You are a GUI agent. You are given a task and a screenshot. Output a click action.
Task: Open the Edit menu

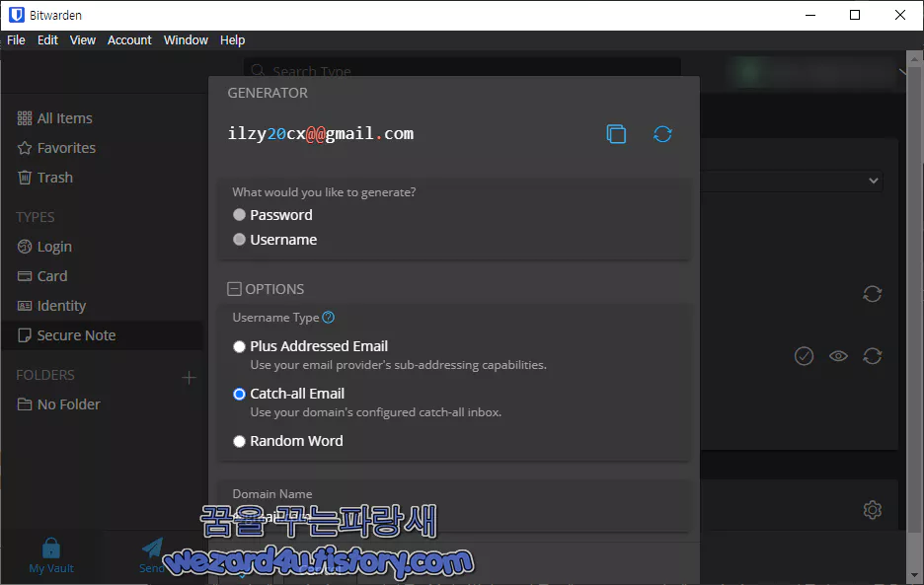[x=47, y=40]
